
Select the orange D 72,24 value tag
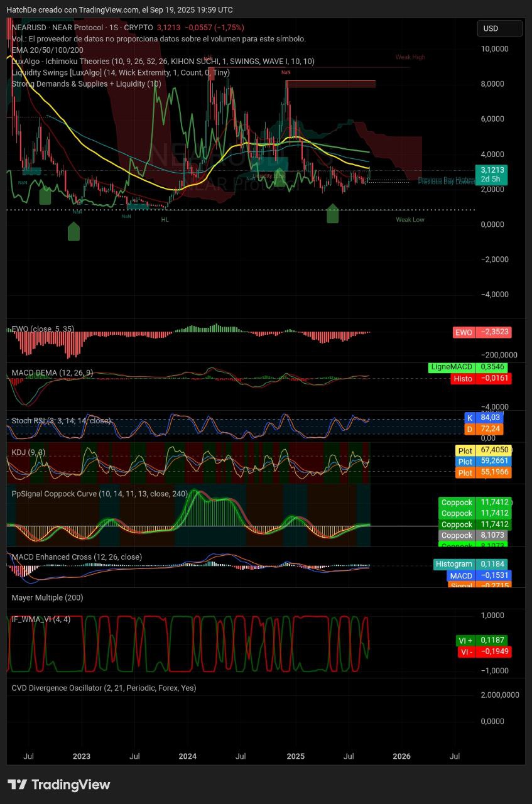click(483, 429)
